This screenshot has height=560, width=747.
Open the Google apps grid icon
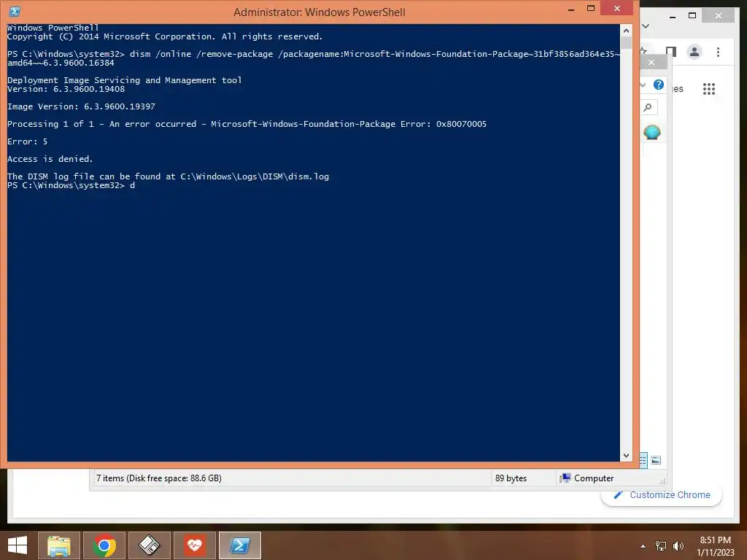tap(709, 88)
